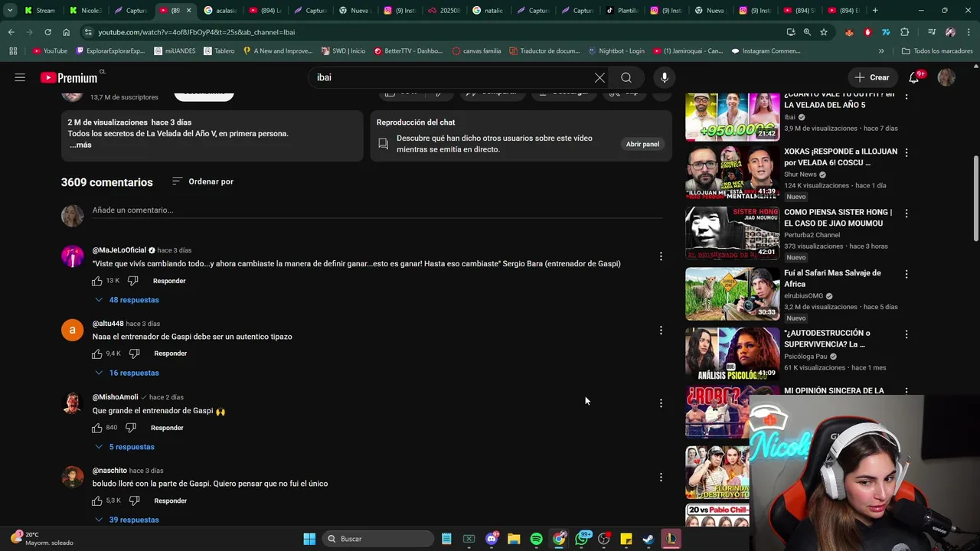Reply to the @naschito comment
The width and height of the screenshot is (980, 551).
tap(171, 500)
